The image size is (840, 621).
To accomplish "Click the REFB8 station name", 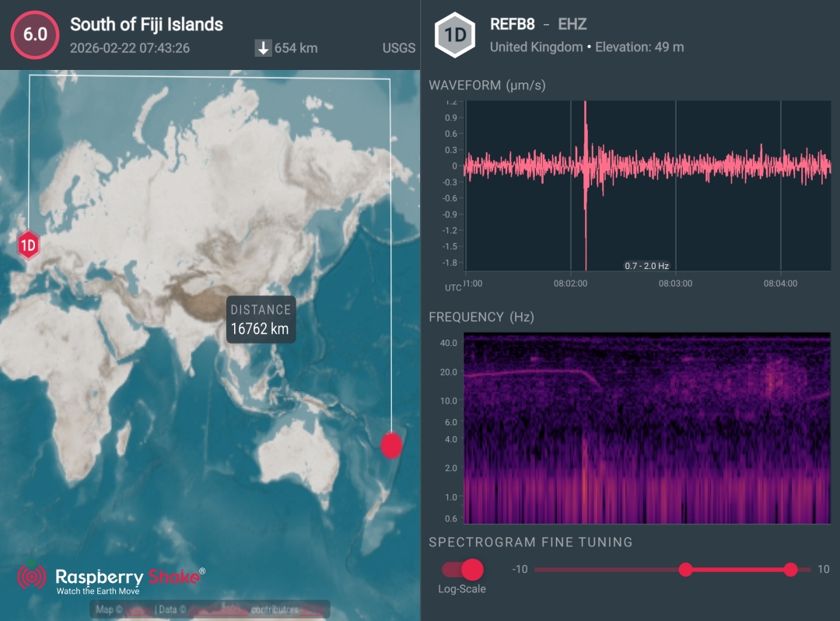I will click(512, 24).
